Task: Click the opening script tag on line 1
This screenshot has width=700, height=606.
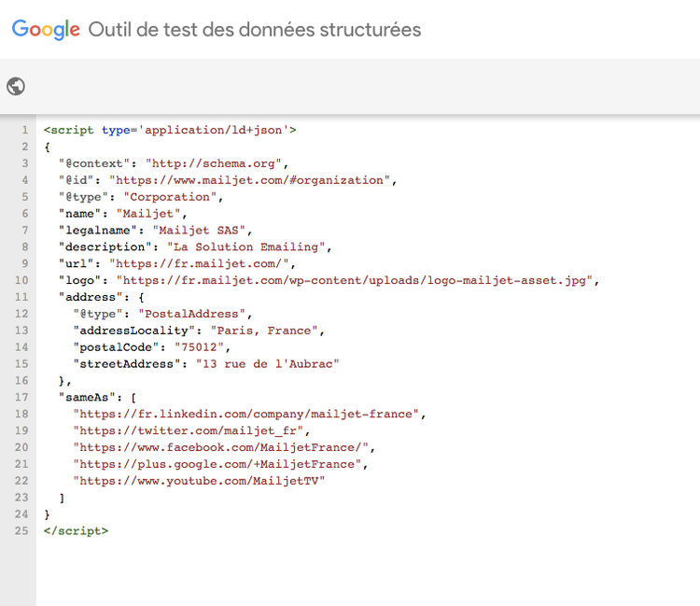Action: (x=170, y=130)
